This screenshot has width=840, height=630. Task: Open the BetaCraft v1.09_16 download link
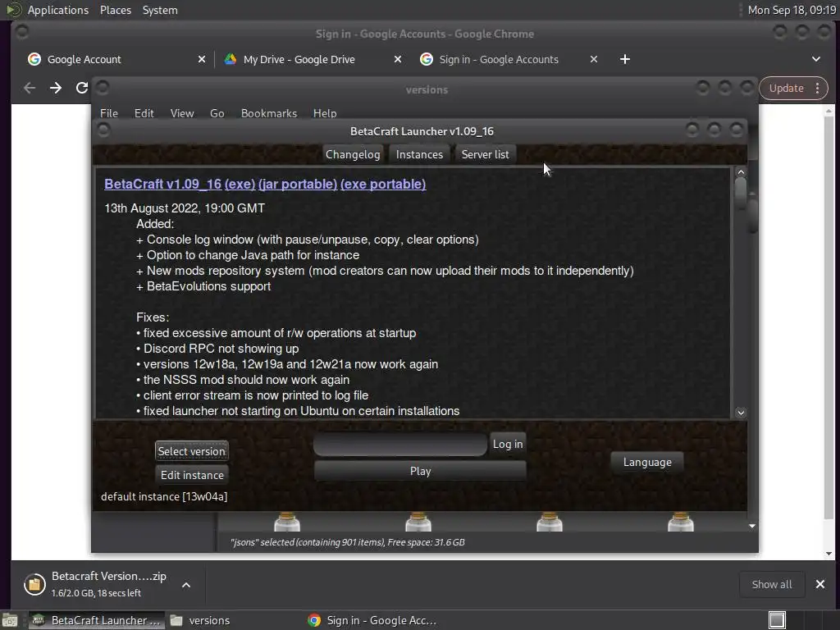click(163, 184)
